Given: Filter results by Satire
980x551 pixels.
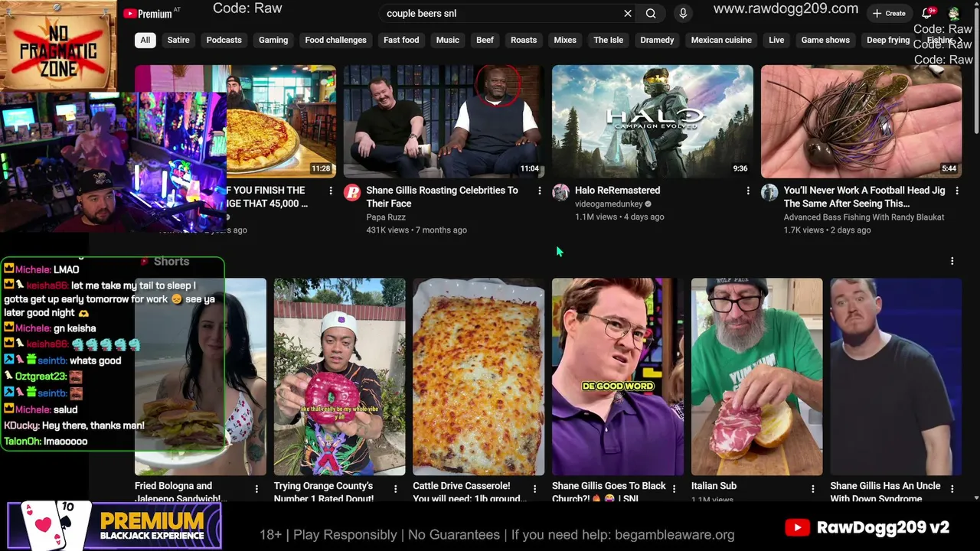Looking at the screenshot, I should [178, 40].
